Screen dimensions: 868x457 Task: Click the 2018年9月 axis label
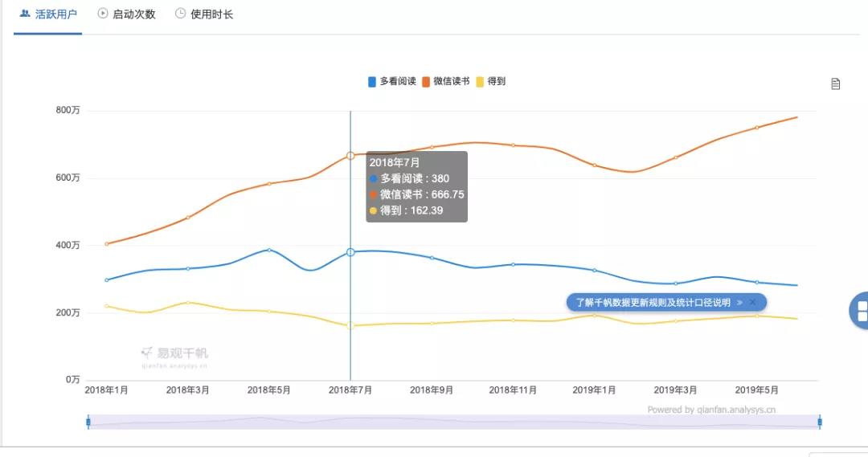click(x=432, y=390)
